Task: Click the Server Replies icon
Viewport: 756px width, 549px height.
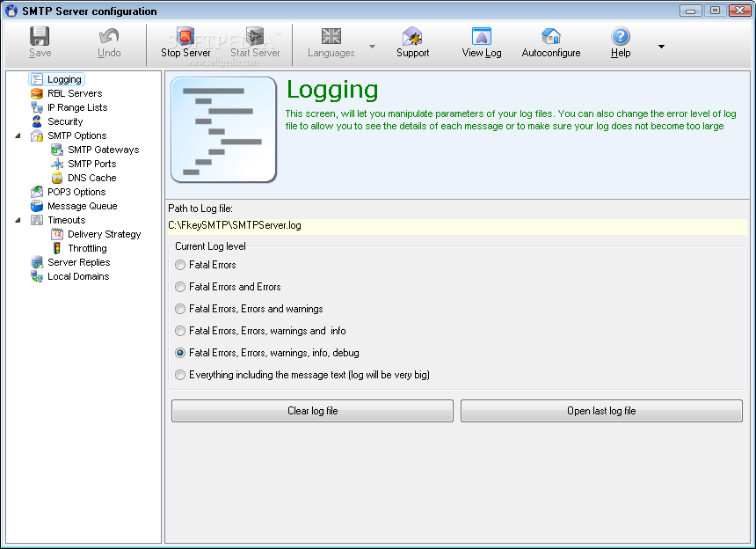Action: pos(37,262)
